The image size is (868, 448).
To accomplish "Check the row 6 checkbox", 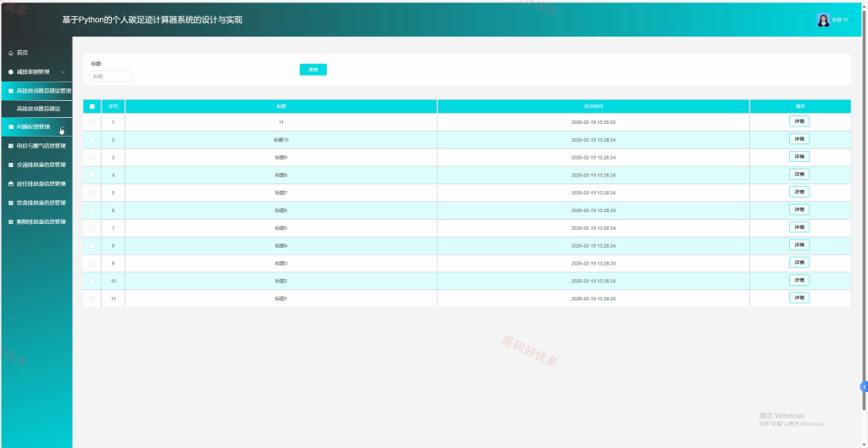I will click(x=92, y=210).
